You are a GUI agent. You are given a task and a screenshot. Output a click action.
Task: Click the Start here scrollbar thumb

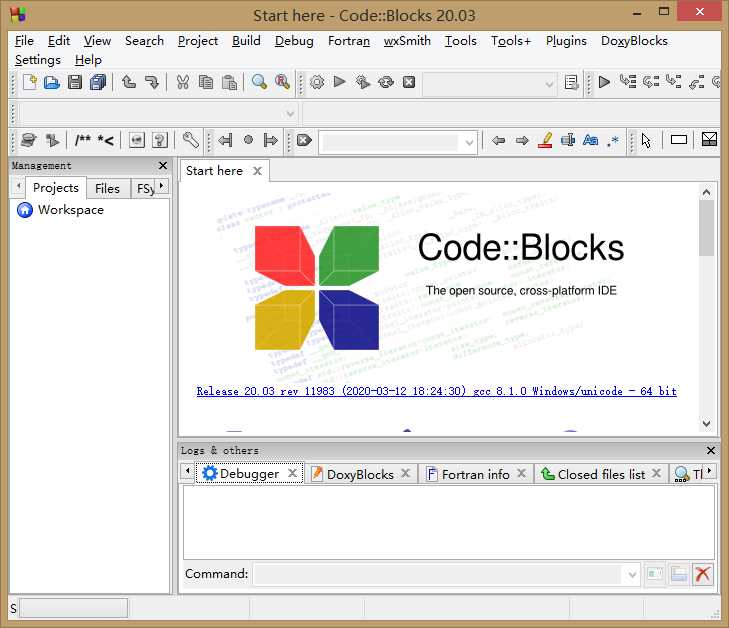pyautogui.click(x=706, y=228)
